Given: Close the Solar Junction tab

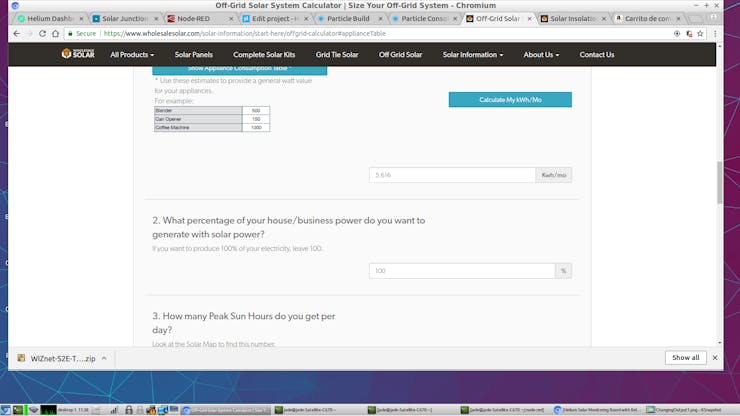Looking at the screenshot, I should [156, 19].
